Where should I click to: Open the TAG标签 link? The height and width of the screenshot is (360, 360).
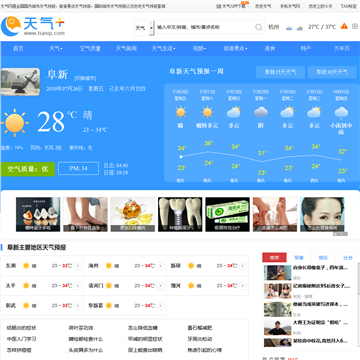pyautogui.click(x=348, y=6)
